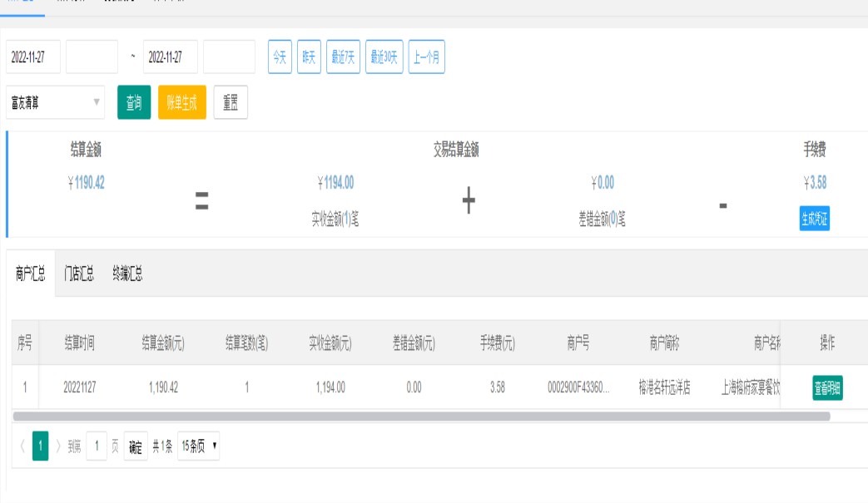Open the 15条/页 page size dropdown

[x=200, y=446]
